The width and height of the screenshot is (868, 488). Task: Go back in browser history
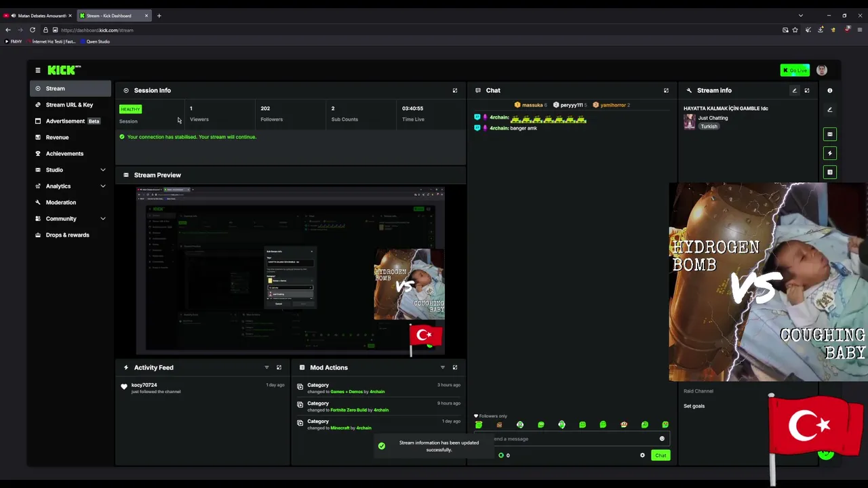coord(7,30)
